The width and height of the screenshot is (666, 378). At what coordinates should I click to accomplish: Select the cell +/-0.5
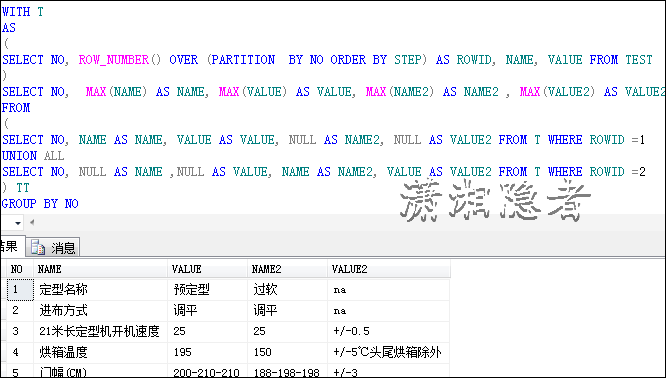click(x=389, y=331)
